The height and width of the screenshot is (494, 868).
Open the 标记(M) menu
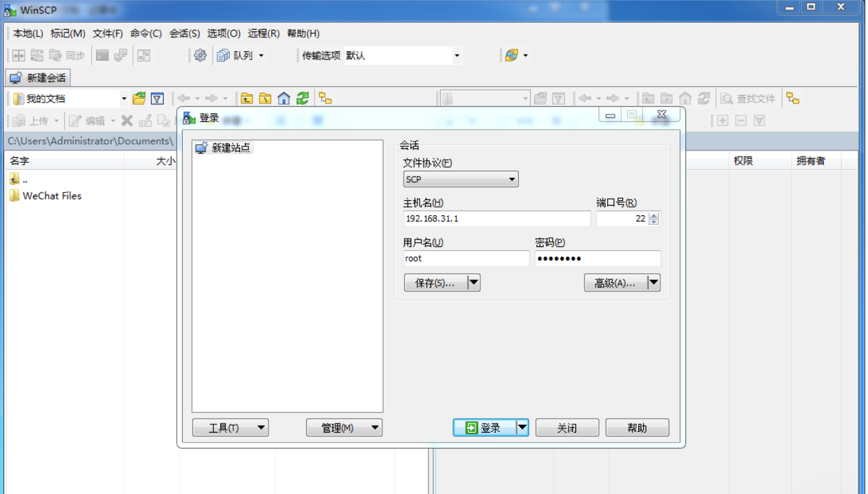pyautogui.click(x=68, y=33)
